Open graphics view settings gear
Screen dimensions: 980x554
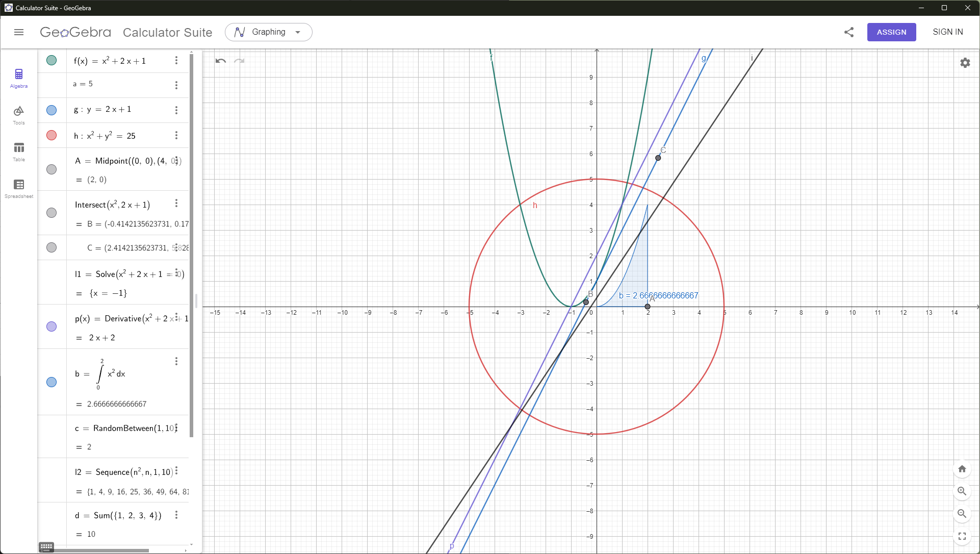(965, 63)
